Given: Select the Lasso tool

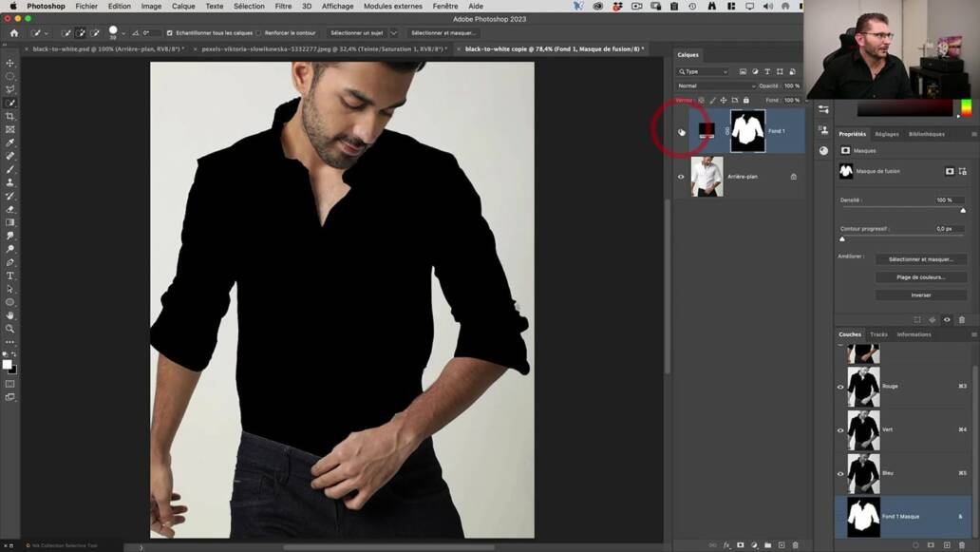Looking at the screenshot, I should pos(9,89).
